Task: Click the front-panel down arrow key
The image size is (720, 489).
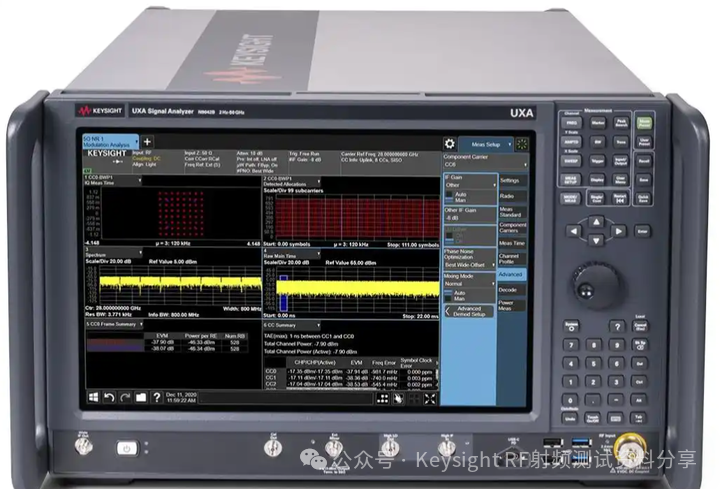Action: point(596,240)
